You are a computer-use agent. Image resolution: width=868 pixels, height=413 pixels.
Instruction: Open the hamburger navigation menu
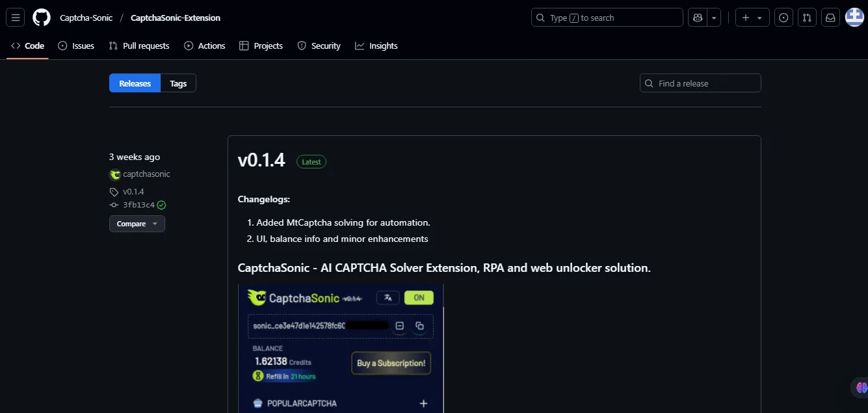(x=16, y=18)
